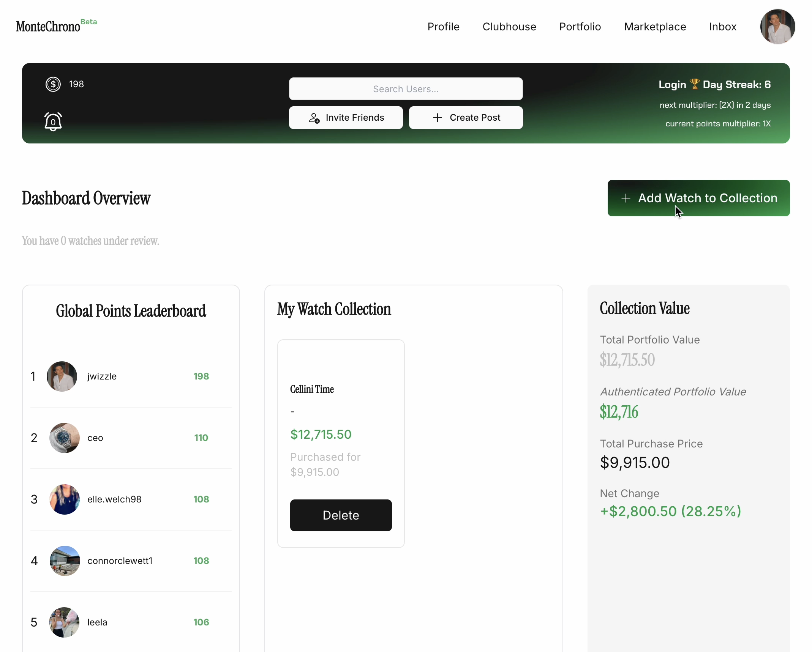Open the Portfolio page
The height and width of the screenshot is (652, 812).
tap(580, 27)
